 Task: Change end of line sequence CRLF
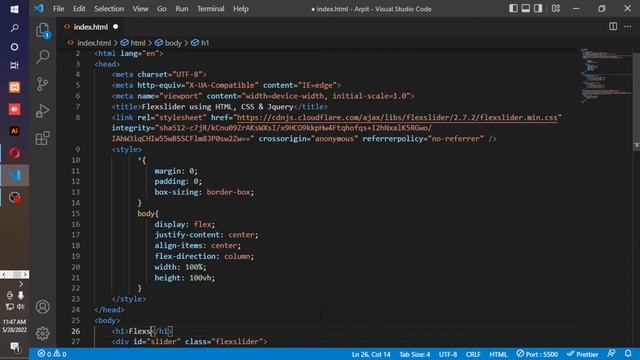pyautogui.click(x=473, y=354)
